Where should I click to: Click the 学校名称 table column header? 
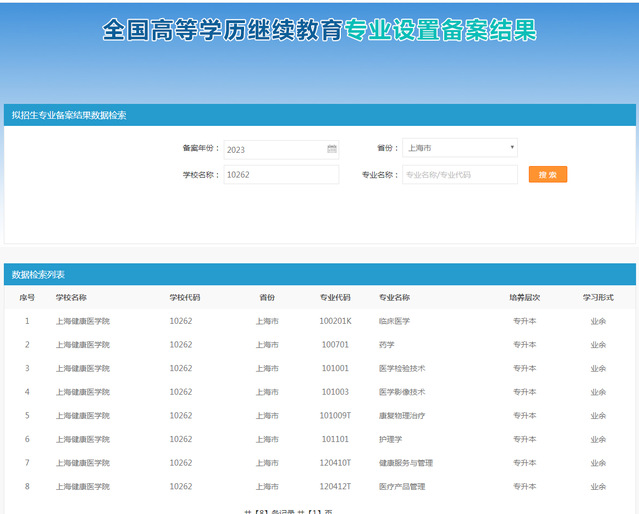(71, 297)
